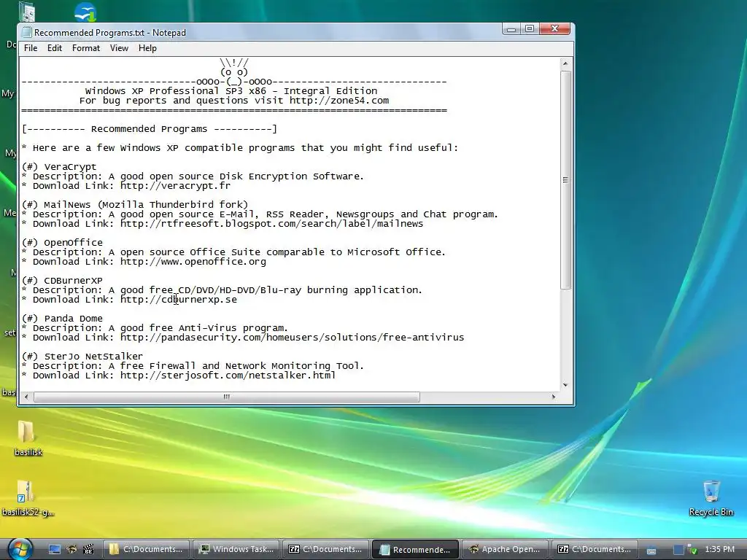Switch to the folder window C:\Documents... in the taskbar

(x=147, y=549)
